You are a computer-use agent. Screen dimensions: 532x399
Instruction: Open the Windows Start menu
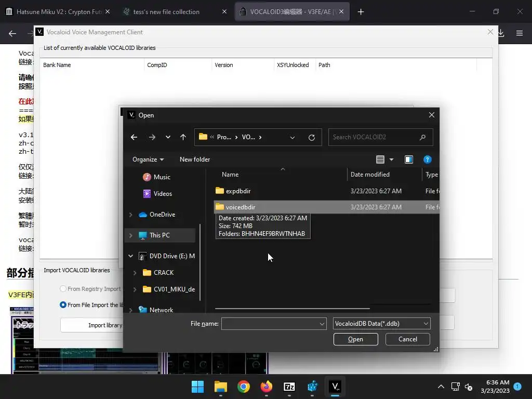click(197, 387)
